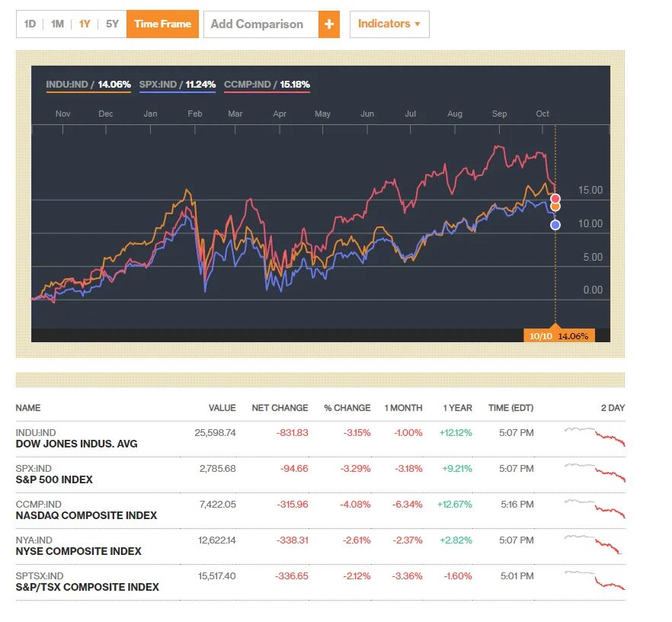This screenshot has width=672, height=622.
Task: Open the NASDAQ COMPOSITE INDEX link
Action: click(x=87, y=516)
